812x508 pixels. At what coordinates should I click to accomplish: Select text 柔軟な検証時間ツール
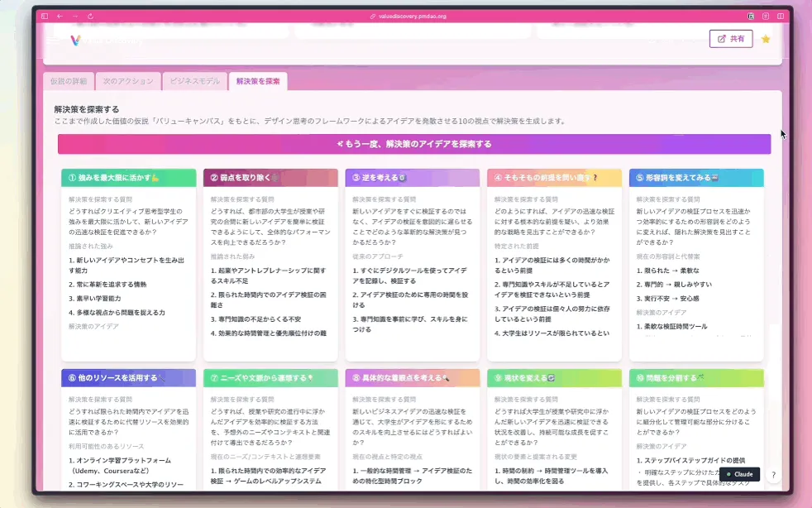[676, 327]
